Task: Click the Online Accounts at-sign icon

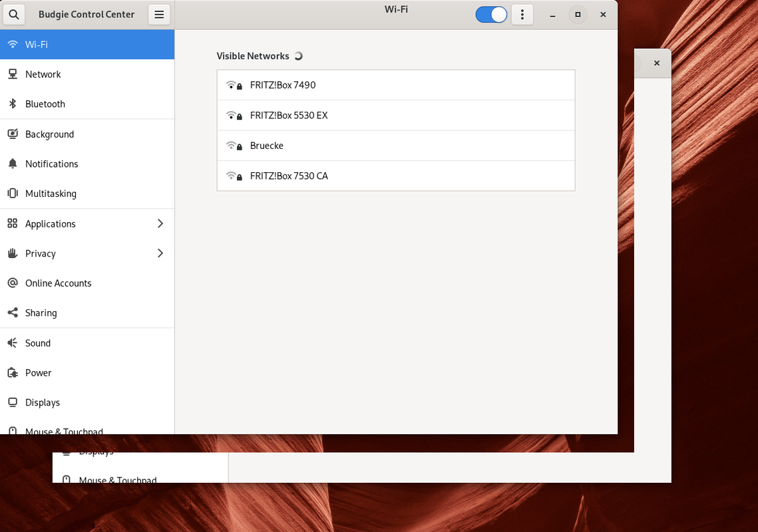Action: (x=13, y=283)
